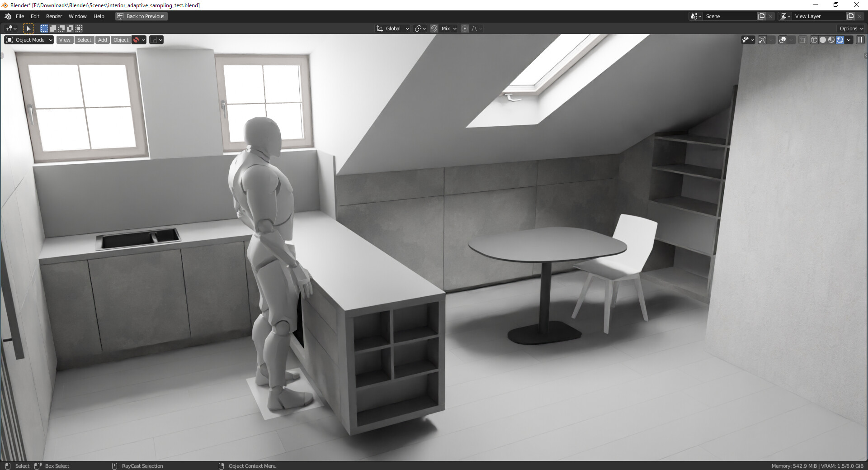The width and height of the screenshot is (868, 470).
Task: Remove the view layer with X icon
Action: (x=859, y=16)
